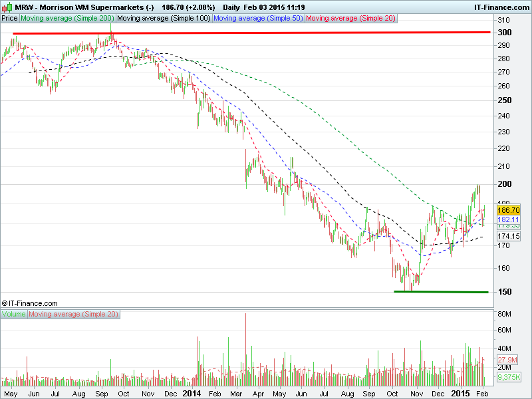Click the © IT-Finance.com copyright text
Viewport: 532px width, 399px height.
[30, 303]
